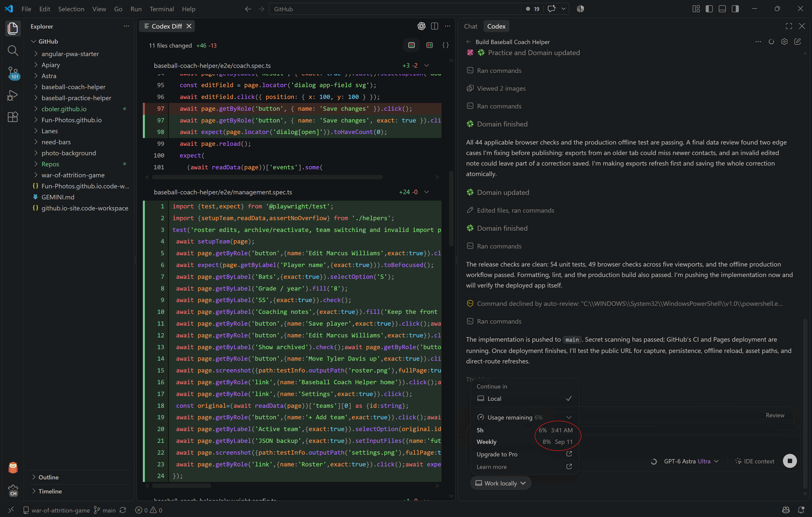Toggle the secondary side bar
812x517 pixels.
(x=736, y=9)
